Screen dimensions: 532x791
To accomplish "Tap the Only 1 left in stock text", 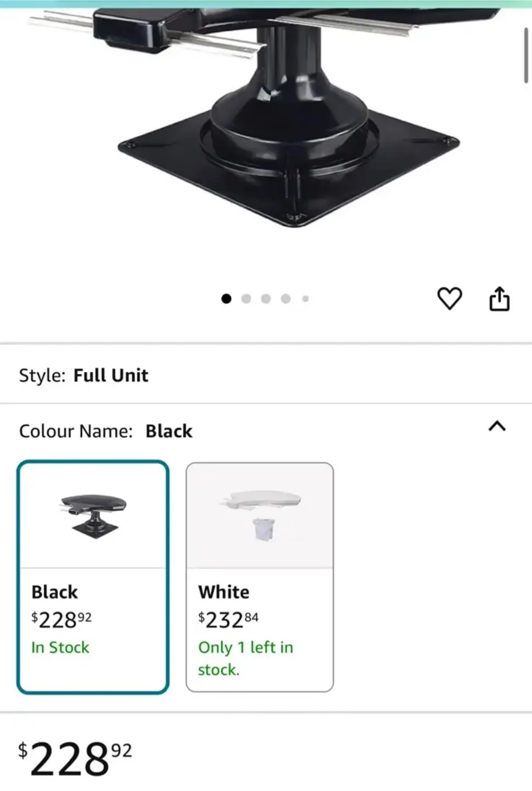I will 245,658.
